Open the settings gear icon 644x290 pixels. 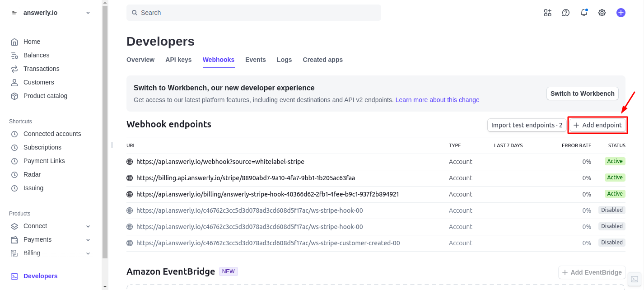tap(602, 13)
